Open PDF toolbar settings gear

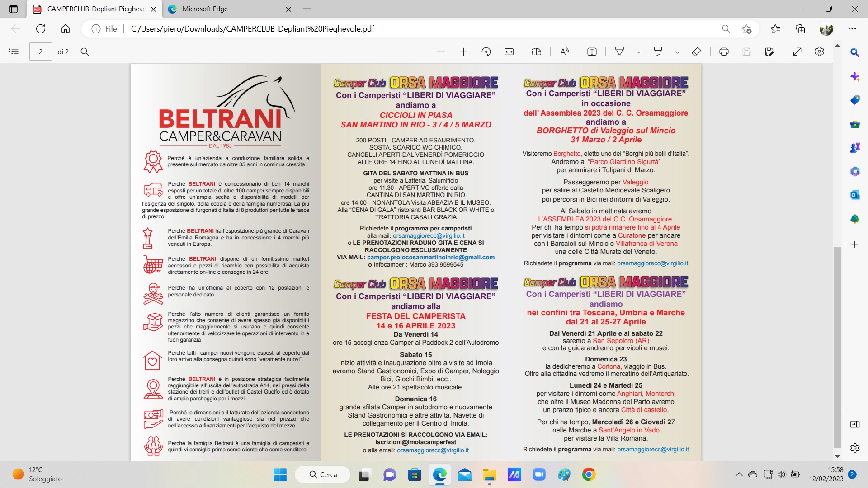coord(819,52)
